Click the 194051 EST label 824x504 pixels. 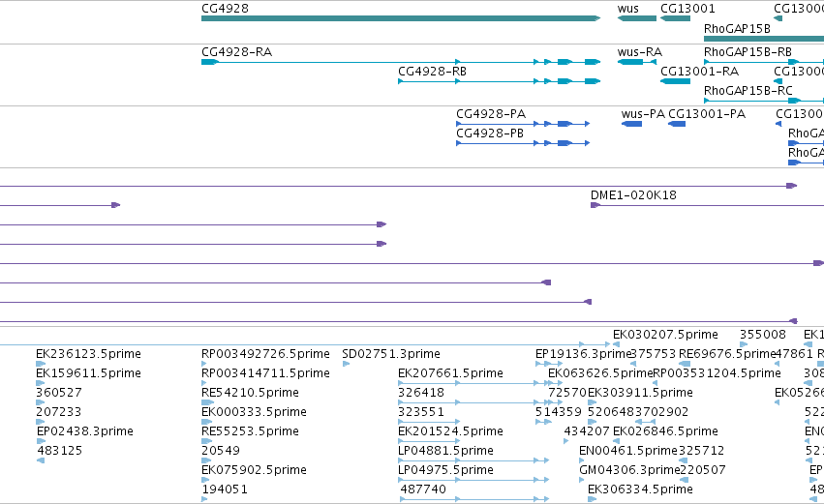(x=225, y=489)
